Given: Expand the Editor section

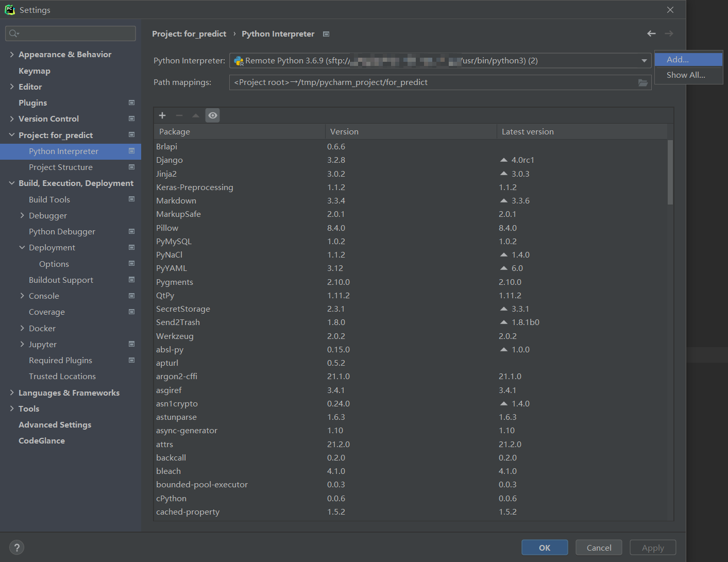Looking at the screenshot, I should click(12, 87).
